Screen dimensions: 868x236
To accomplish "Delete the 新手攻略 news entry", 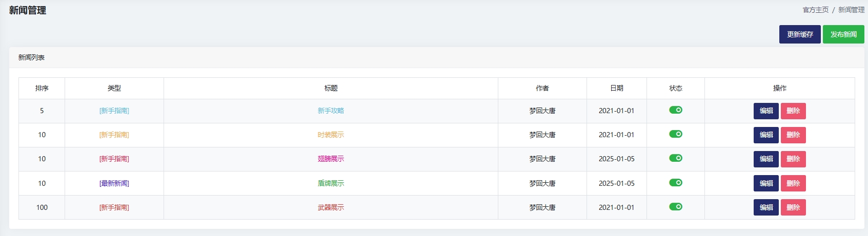I will point(793,111).
